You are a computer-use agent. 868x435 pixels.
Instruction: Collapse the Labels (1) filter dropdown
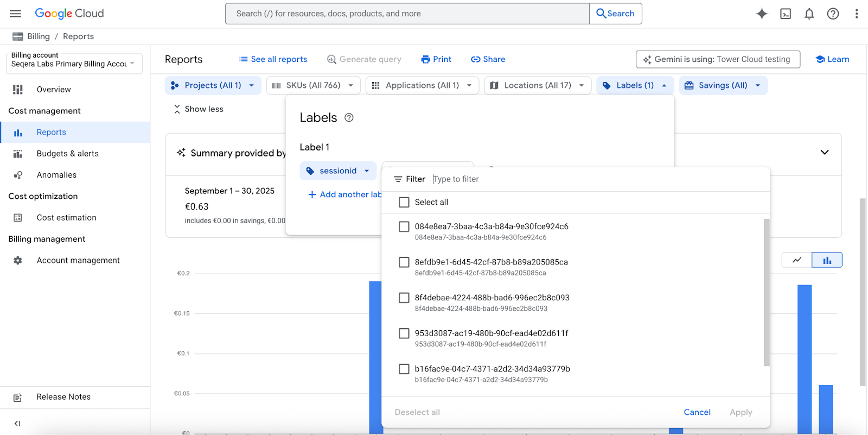[635, 85]
